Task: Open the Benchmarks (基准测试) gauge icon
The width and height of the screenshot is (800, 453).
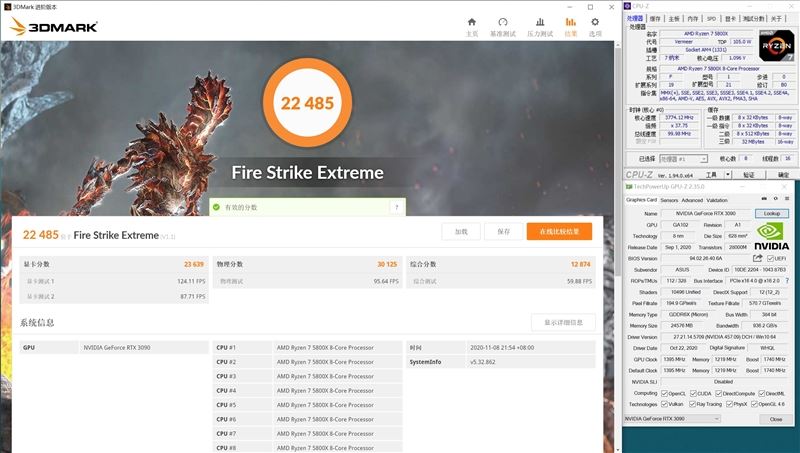Action: point(503,22)
